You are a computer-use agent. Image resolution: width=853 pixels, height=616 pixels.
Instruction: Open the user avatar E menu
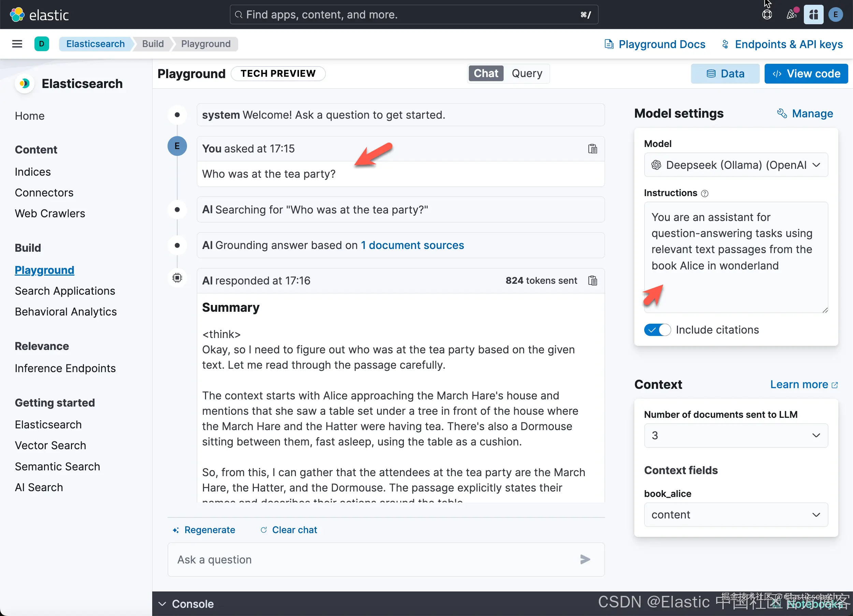pos(835,15)
